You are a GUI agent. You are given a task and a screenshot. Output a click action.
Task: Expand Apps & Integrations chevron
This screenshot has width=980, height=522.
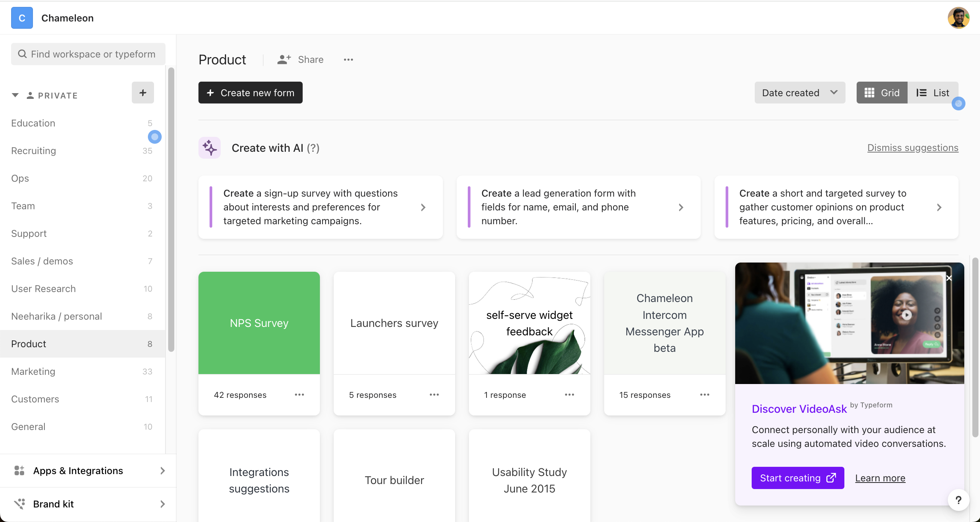(163, 471)
